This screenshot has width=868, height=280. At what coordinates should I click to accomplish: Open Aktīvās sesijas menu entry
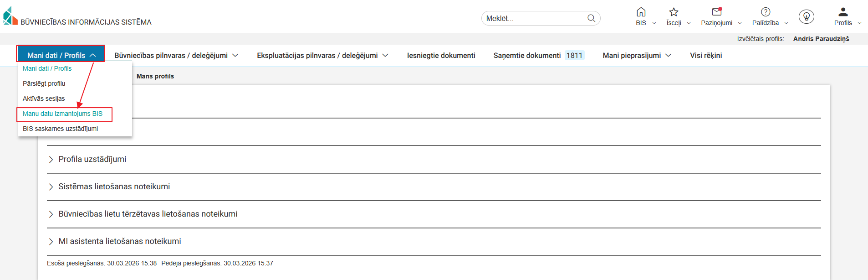pos(44,99)
